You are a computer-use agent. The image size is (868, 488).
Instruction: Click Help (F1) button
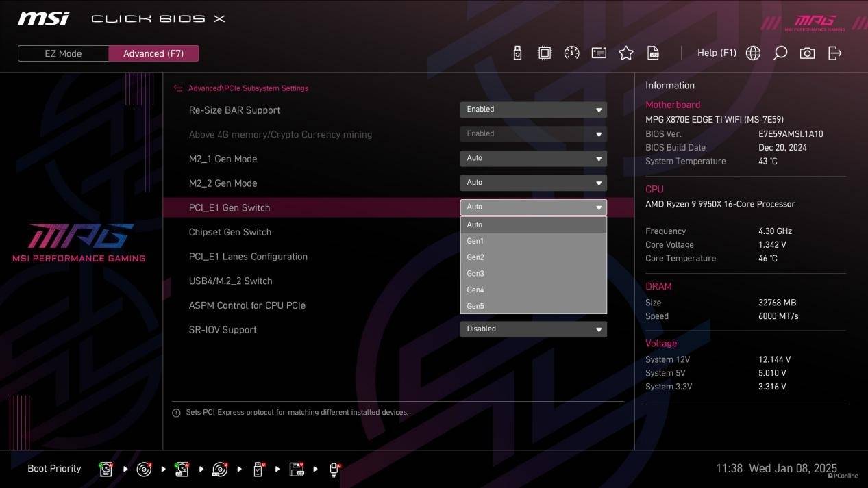tap(717, 53)
